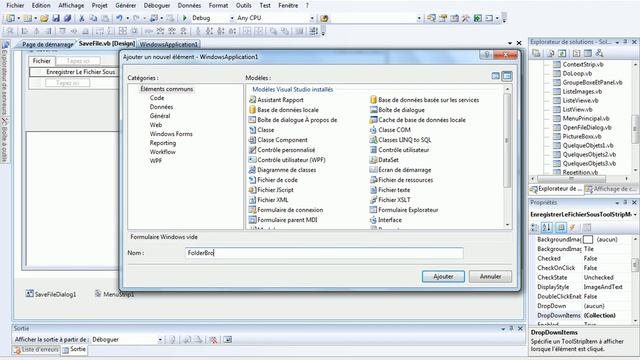Select Code category
Image resolution: width=640 pixels, height=360 pixels.
click(157, 98)
